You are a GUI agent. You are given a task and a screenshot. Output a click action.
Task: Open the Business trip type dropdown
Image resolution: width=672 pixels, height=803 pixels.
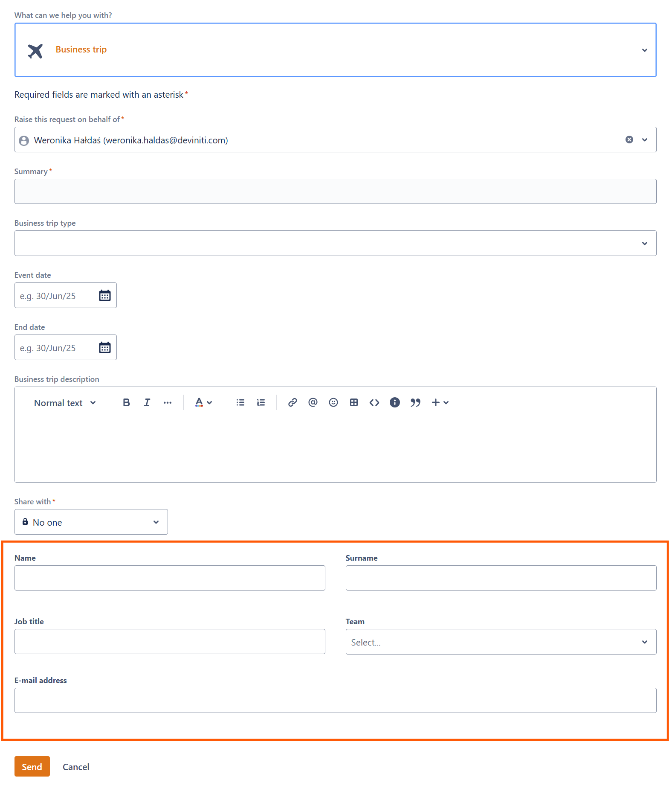(335, 243)
